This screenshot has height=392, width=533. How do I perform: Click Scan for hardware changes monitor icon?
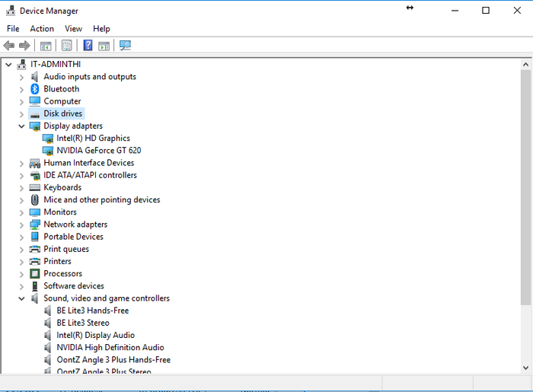point(125,45)
